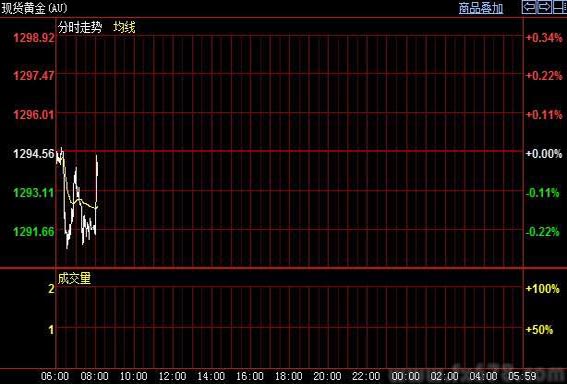
Task: Click the 12:00 time axis marker
Action: click(172, 376)
